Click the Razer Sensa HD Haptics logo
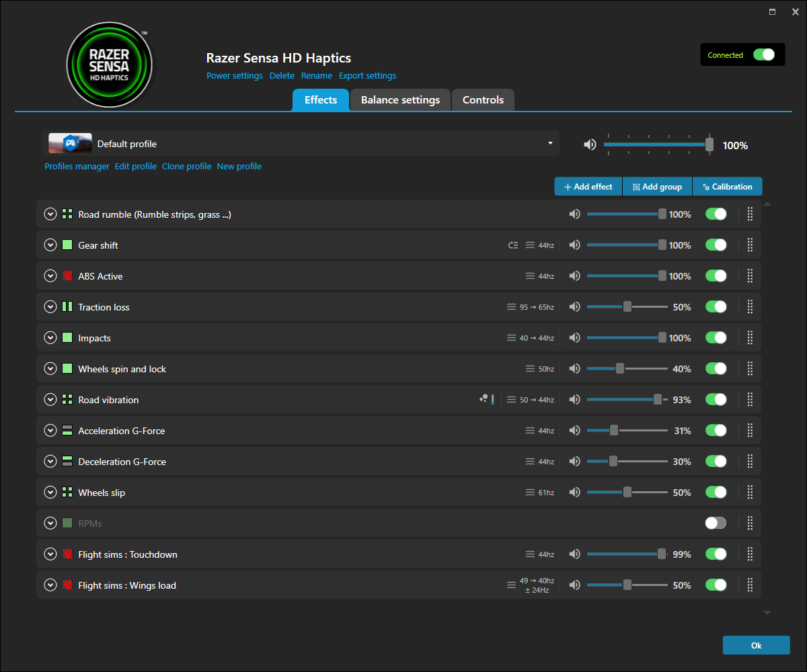The width and height of the screenshot is (807, 672). coord(110,65)
